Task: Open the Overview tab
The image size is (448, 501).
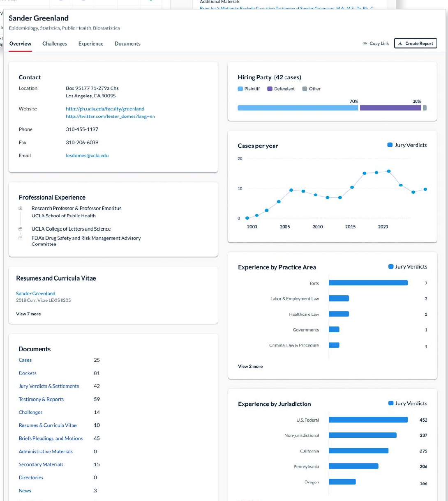Action: [20, 44]
